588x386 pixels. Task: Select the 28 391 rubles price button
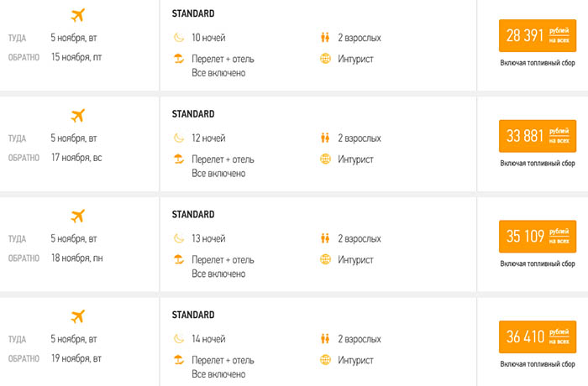pos(538,35)
